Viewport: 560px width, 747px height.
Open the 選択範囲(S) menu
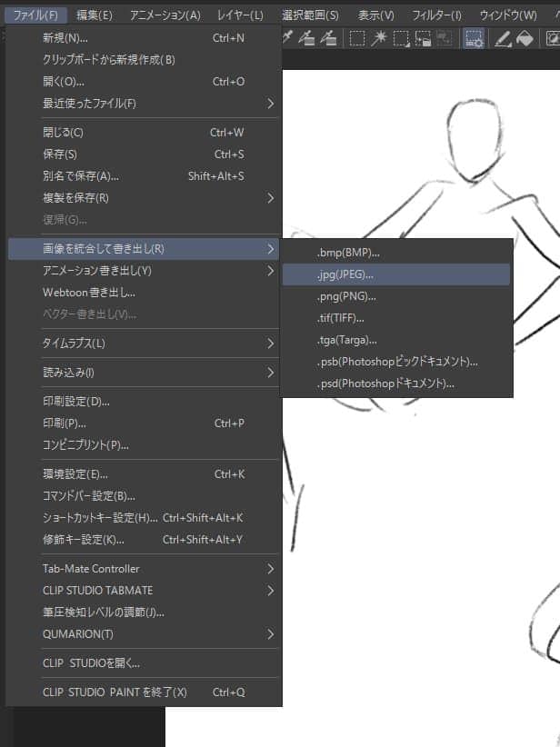tap(310, 15)
